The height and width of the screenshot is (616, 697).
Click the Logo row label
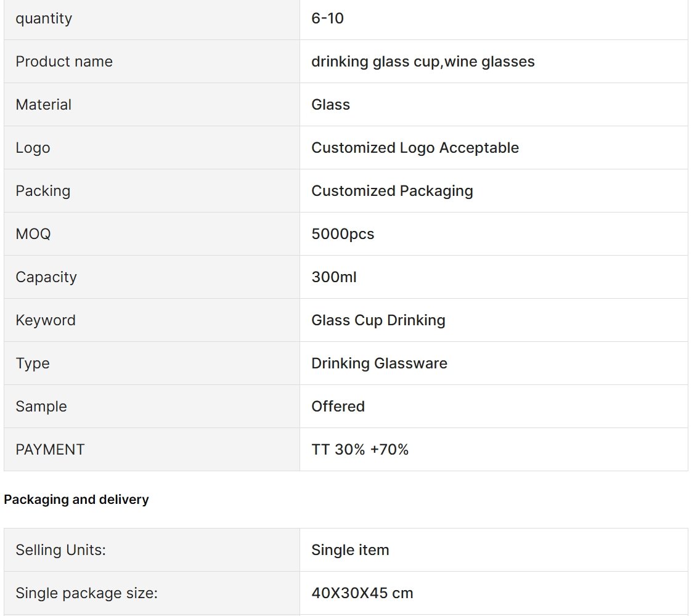(33, 148)
